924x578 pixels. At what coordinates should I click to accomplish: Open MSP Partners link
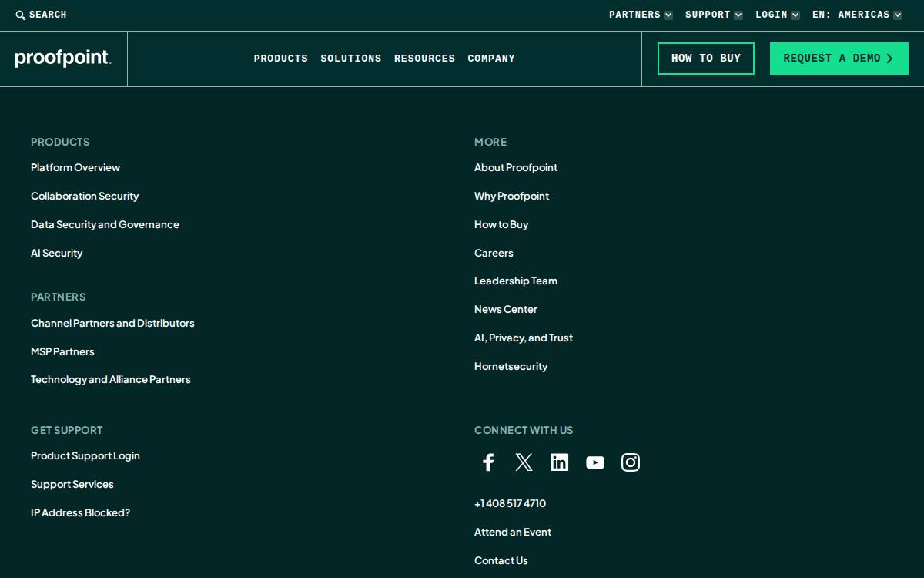[62, 351]
